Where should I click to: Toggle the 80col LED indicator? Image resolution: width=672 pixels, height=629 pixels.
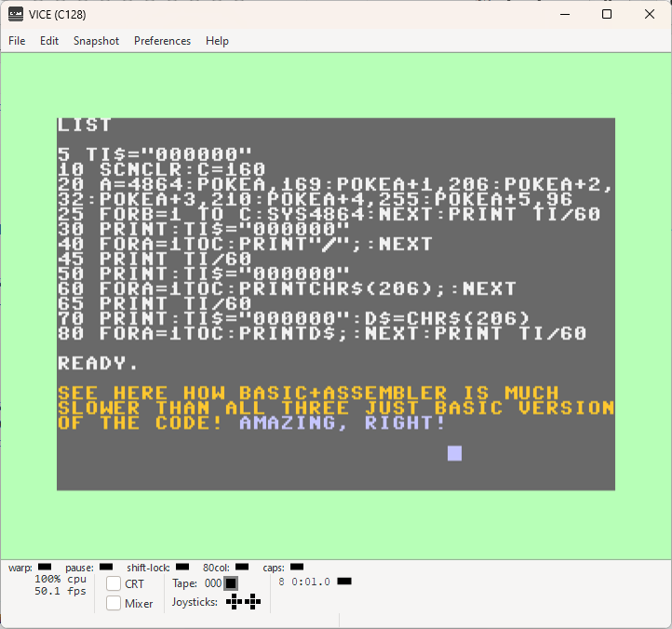tap(242, 567)
